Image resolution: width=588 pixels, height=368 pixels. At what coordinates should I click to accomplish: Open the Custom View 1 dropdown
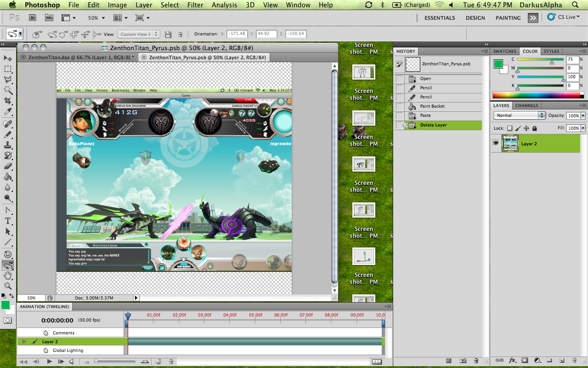tap(139, 34)
